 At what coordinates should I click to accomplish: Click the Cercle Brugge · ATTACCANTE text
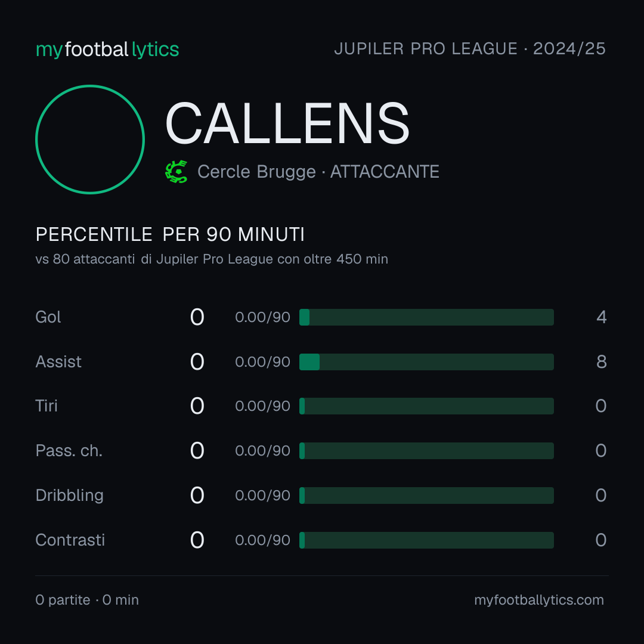coord(318,172)
